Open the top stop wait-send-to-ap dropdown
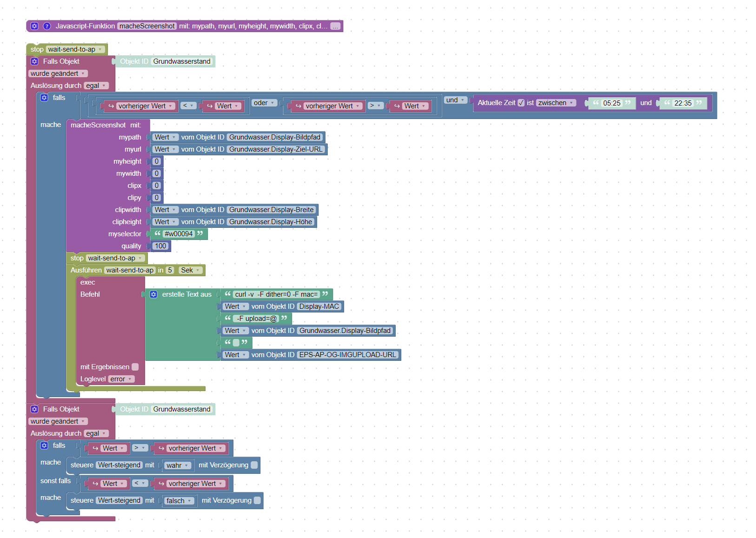This screenshot has width=756, height=538. point(75,49)
